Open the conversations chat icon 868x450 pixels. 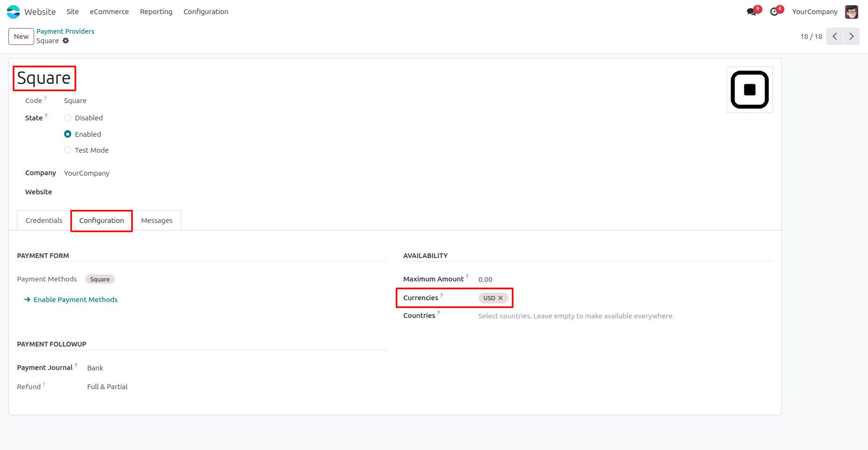point(751,12)
